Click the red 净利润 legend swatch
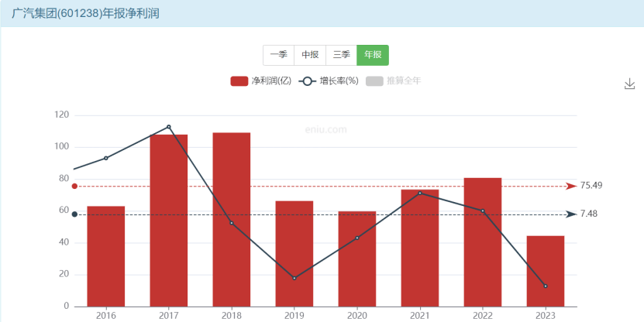The width and height of the screenshot is (644, 322). click(239, 80)
